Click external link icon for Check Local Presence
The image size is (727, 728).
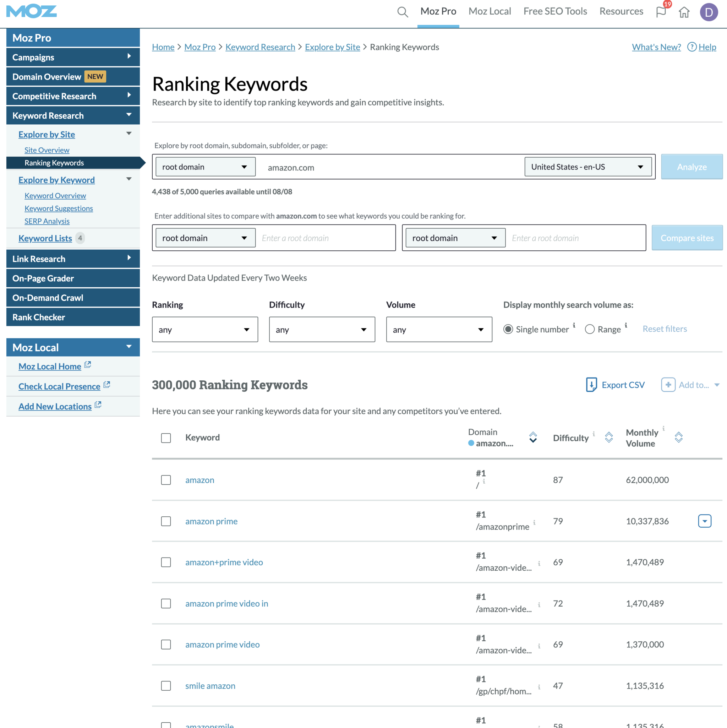click(106, 384)
